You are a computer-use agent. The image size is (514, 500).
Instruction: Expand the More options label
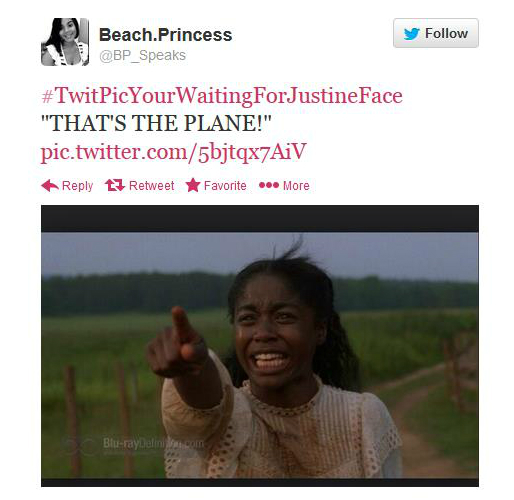pyautogui.click(x=296, y=185)
